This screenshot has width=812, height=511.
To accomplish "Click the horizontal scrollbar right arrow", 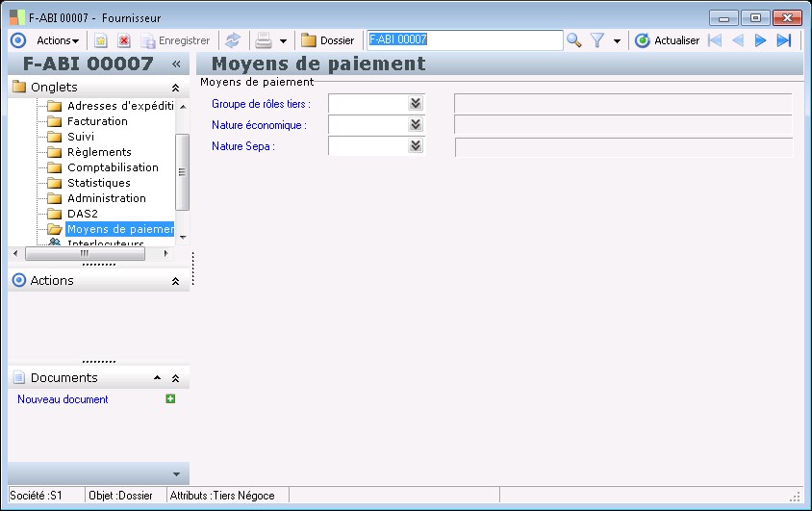I will point(165,254).
